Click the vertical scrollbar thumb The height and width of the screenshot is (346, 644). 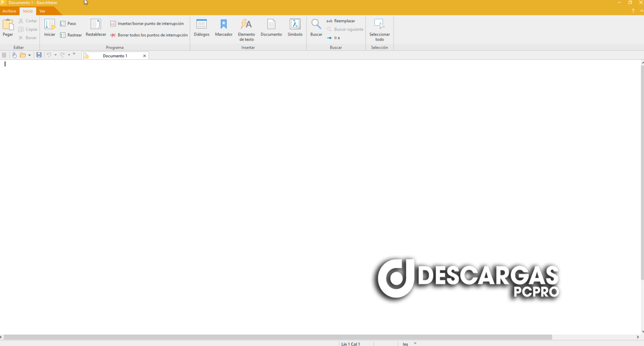click(642, 172)
